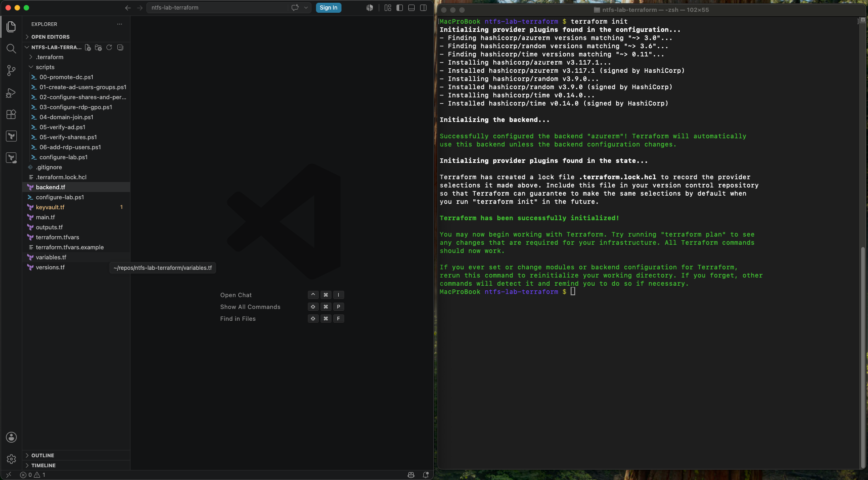Open configure-lab.ps1 inside scripts folder
This screenshot has height=480, width=868.
pos(76,157)
